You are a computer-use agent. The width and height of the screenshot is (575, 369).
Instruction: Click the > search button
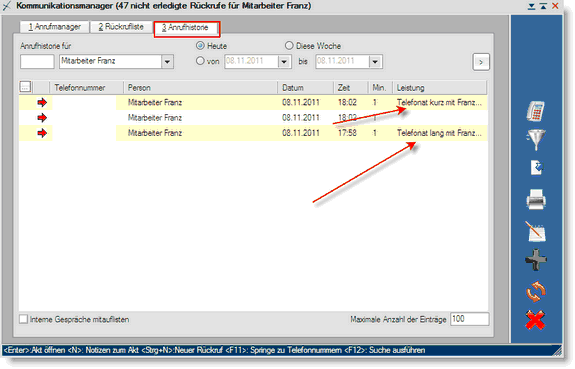tap(481, 62)
